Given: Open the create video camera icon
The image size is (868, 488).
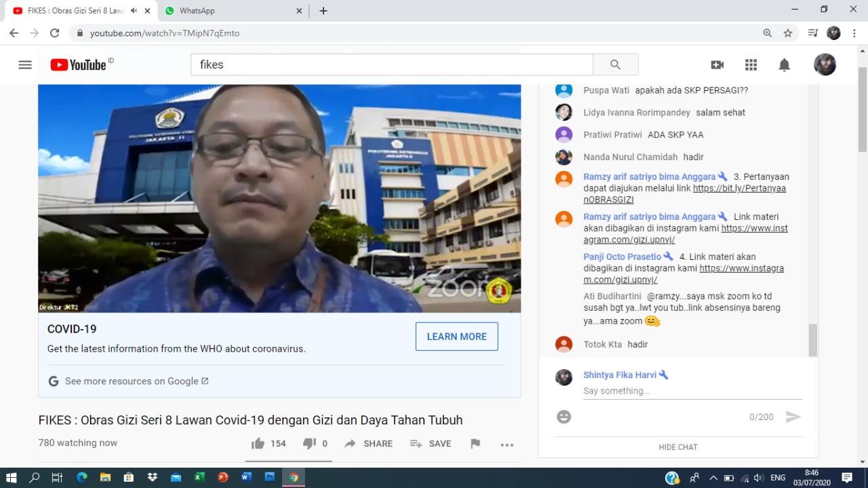Looking at the screenshot, I should click(717, 65).
